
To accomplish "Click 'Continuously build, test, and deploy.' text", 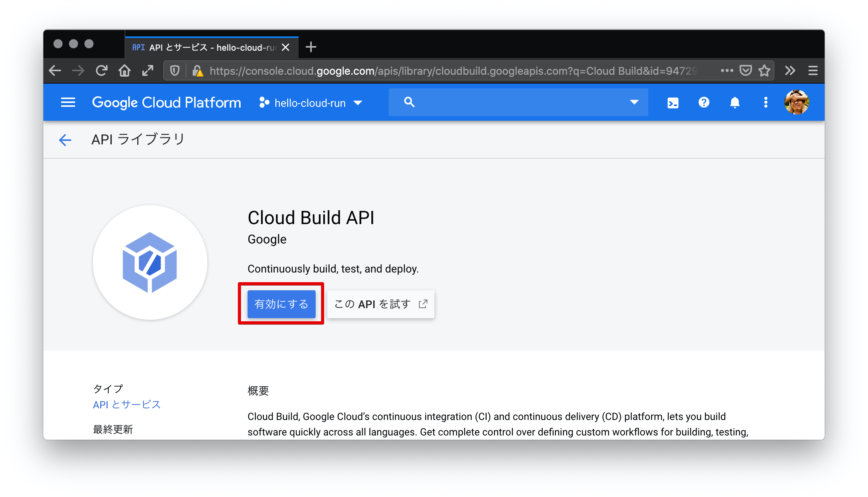I will (333, 269).
